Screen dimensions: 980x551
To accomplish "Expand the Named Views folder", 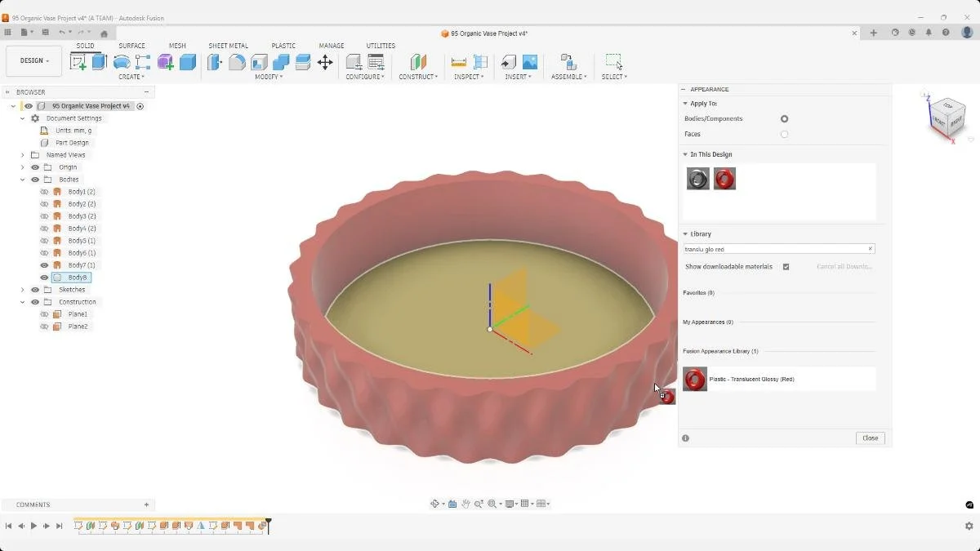I will tap(23, 154).
